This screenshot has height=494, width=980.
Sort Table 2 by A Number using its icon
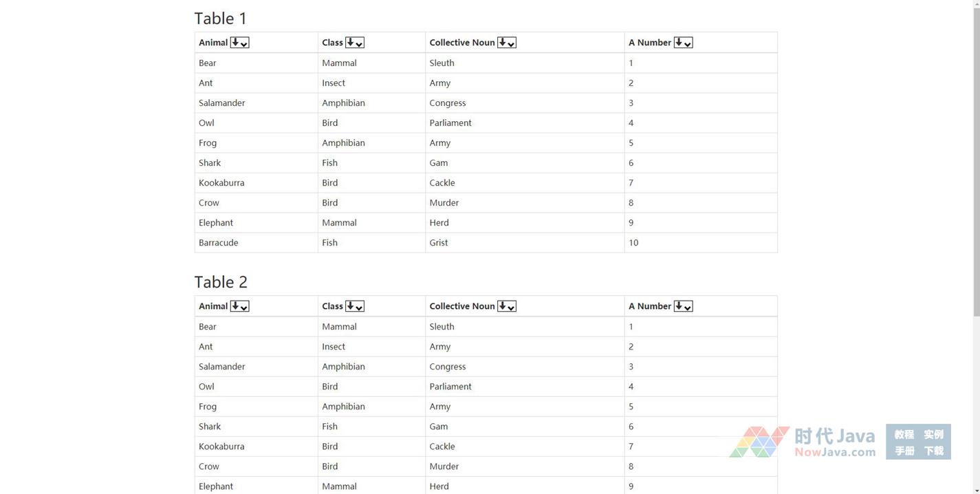(x=683, y=306)
